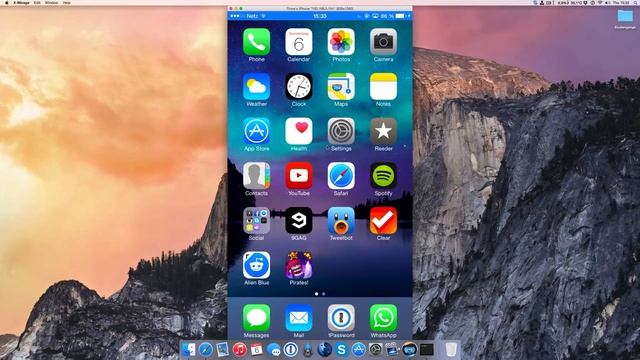Open System Preferences in the Mac dock

[376, 350]
